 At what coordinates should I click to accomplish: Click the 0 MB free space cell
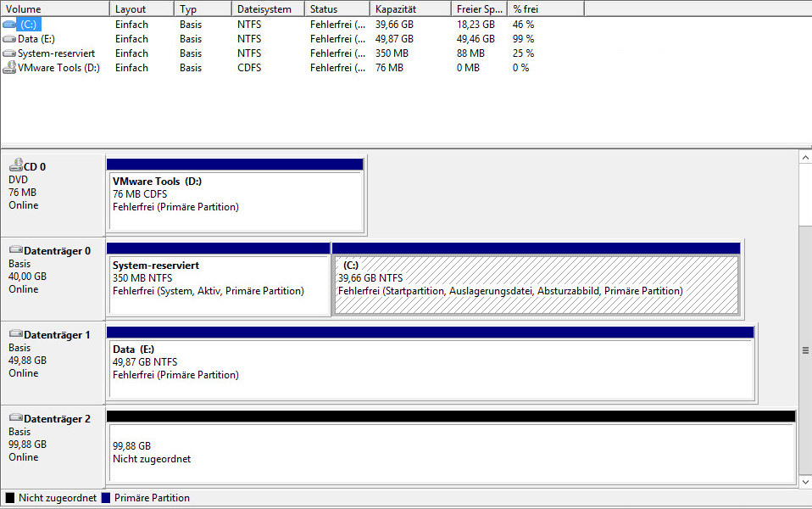468,68
